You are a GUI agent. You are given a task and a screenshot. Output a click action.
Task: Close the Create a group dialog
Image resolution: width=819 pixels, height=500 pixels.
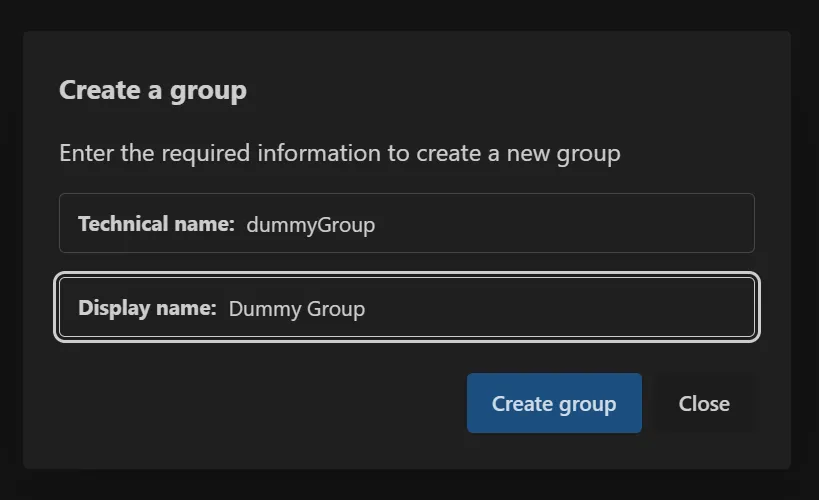(704, 403)
